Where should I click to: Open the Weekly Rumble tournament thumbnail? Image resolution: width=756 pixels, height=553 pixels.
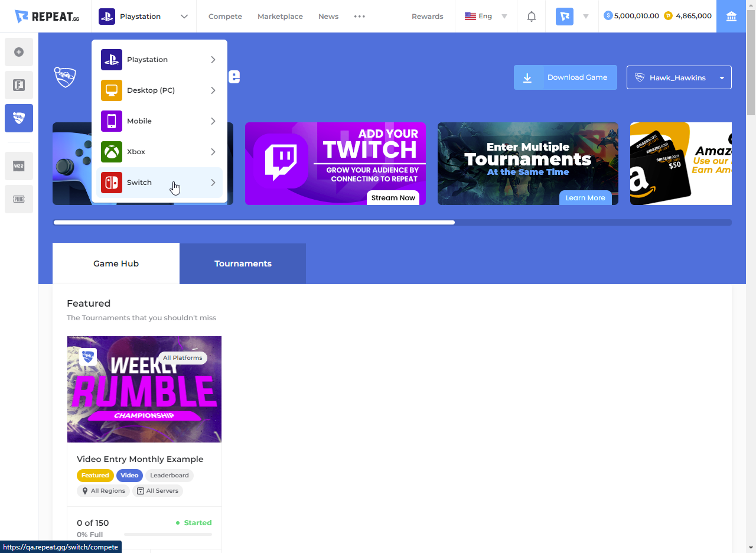[x=144, y=389]
